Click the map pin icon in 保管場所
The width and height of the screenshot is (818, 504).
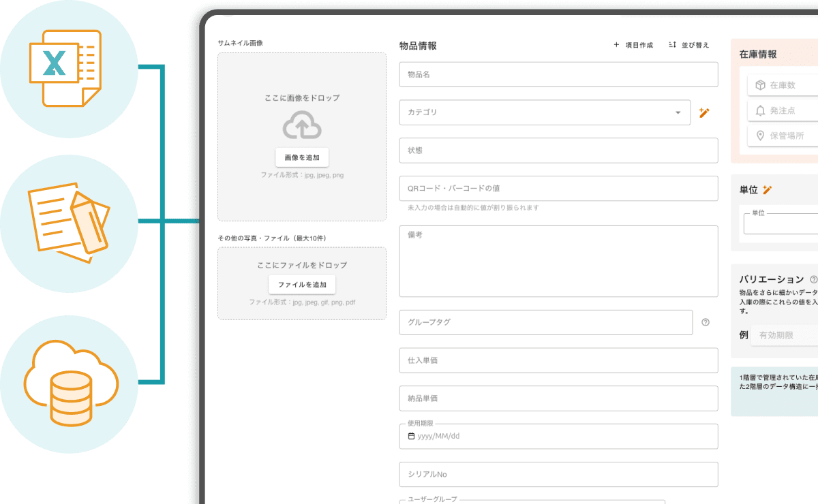tap(761, 136)
